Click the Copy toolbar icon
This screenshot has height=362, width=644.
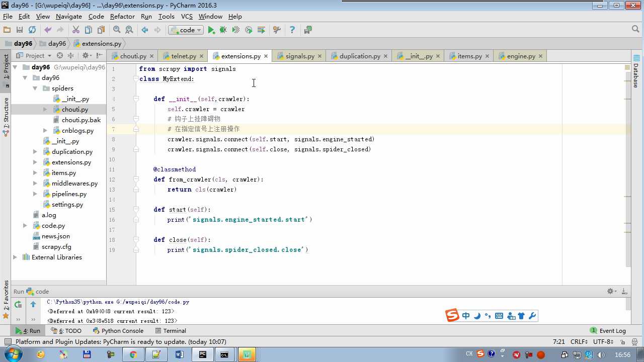click(89, 30)
